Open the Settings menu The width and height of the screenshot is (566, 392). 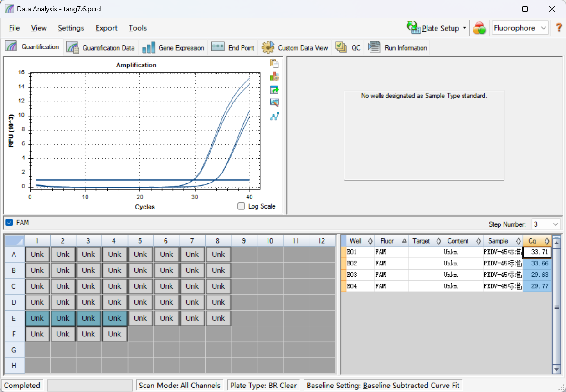click(71, 28)
